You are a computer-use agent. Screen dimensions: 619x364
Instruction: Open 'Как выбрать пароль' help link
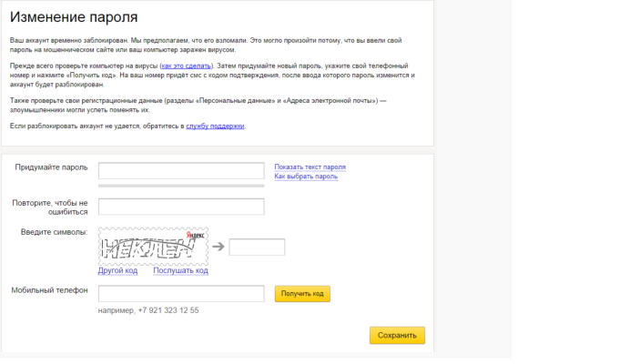click(x=306, y=177)
